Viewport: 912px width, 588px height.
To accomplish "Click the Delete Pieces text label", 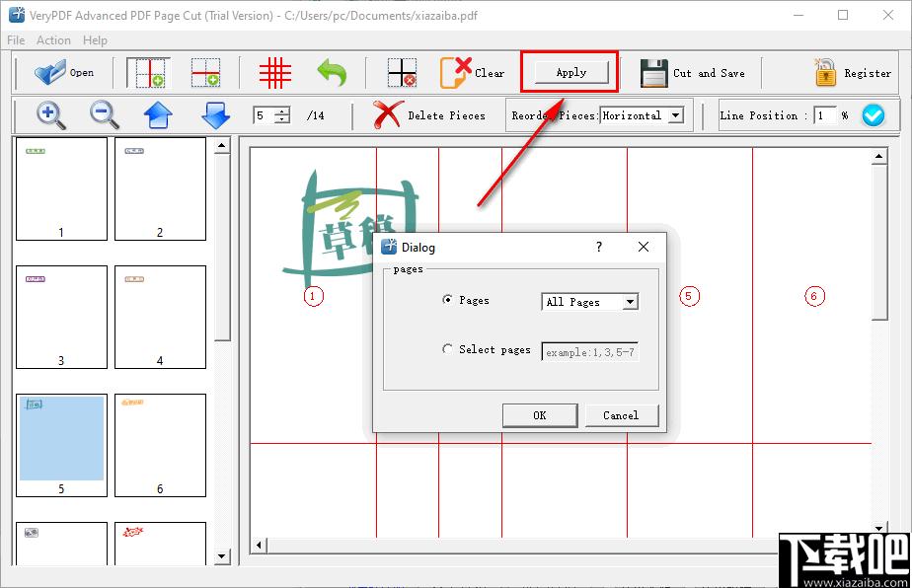I will click(x=447, y=115).
